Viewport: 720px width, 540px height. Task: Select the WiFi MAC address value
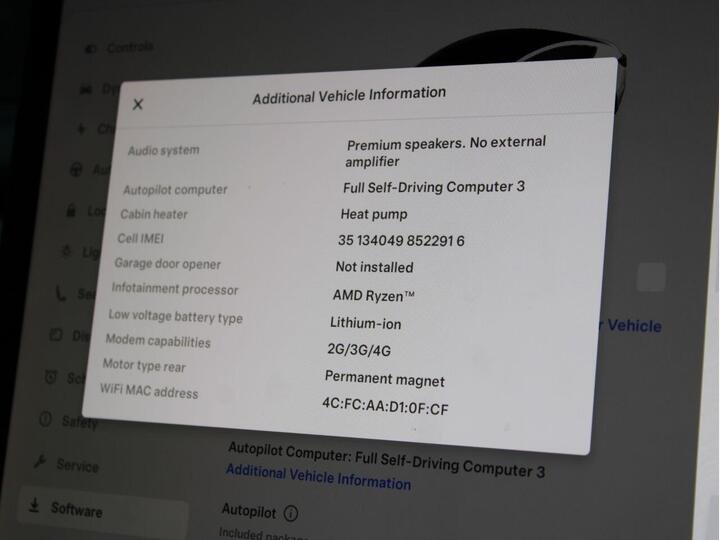pyautogui.click(x=385, y=406)
